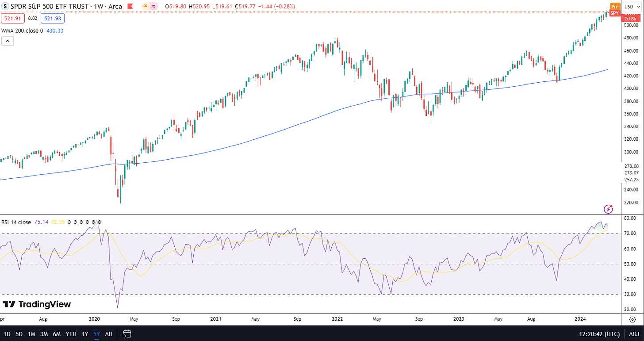Screen dimensions: 644x341
Task: Click the 400.00 price axis label
Action: click(631, 88)
